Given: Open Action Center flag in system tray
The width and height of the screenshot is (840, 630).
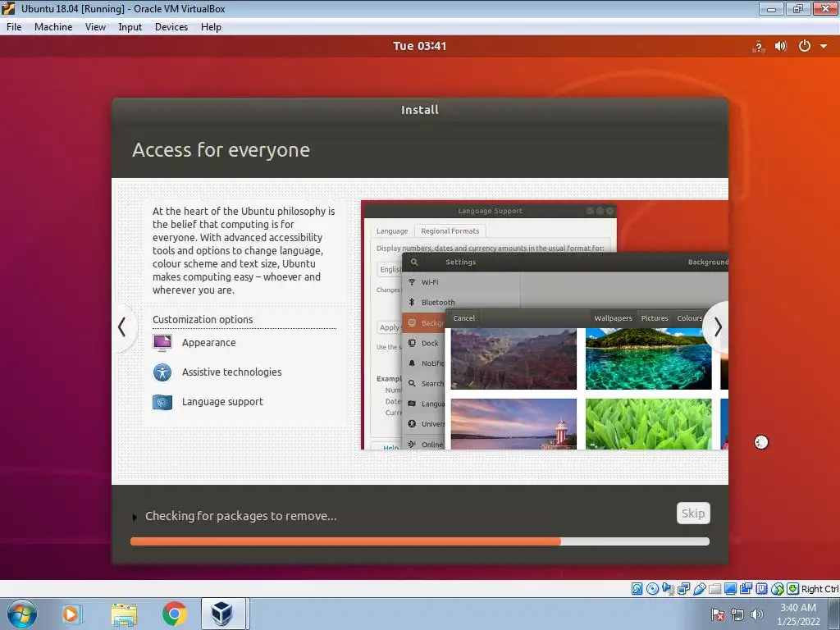Looking at the screenshot, I should pyautogui.click(x=718, y=614).
